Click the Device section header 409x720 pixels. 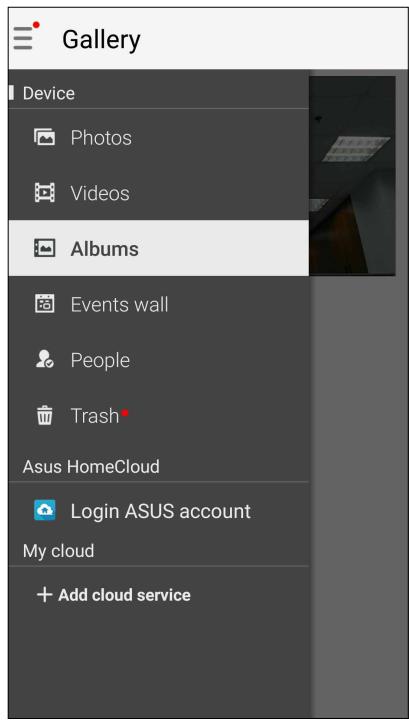click(49, 93)
